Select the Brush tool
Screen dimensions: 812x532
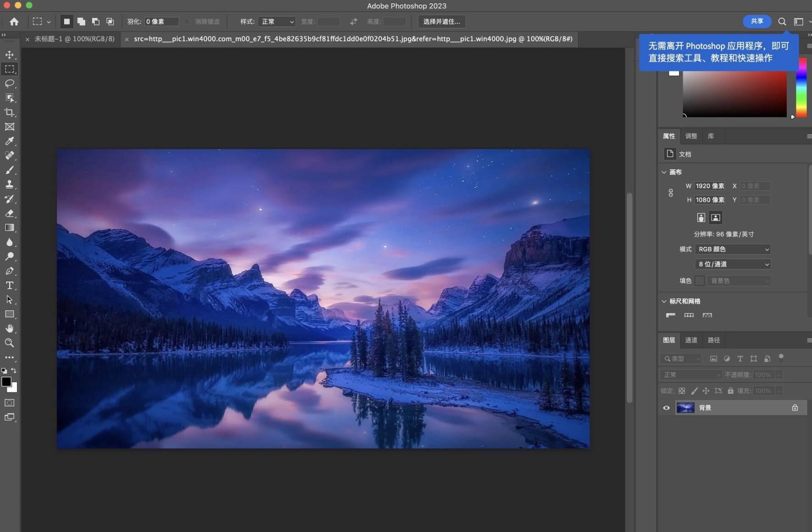coord(9,170)
